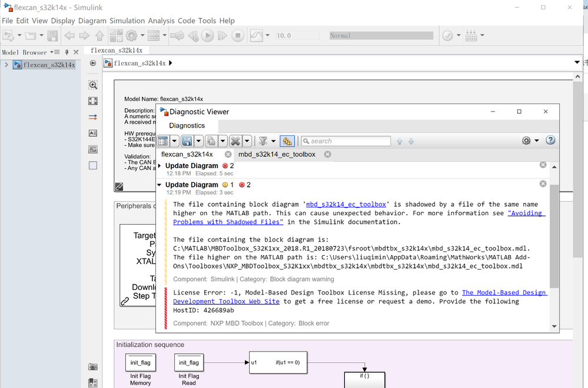This screenshot has width=588, height=388.
Task: Close the Model Browser pane
Action: point(76,52)
